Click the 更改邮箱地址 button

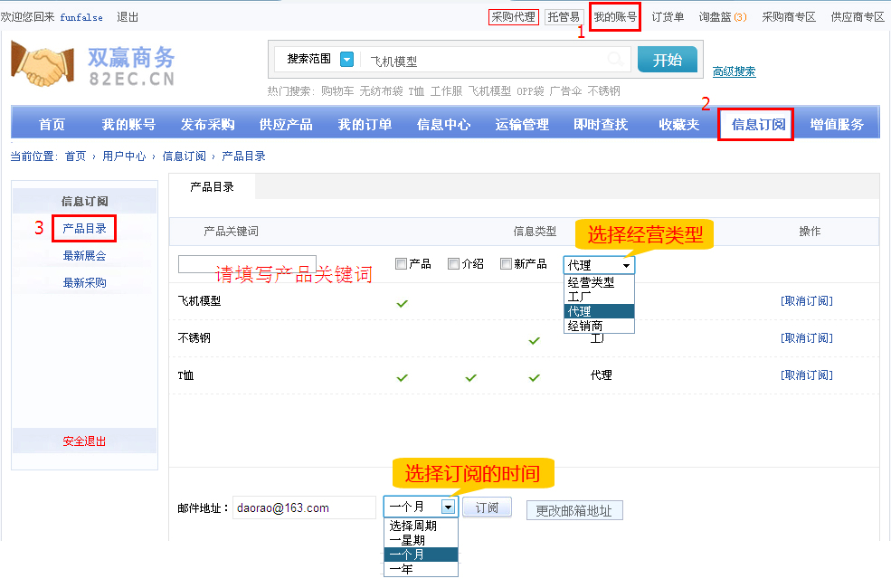573,510
